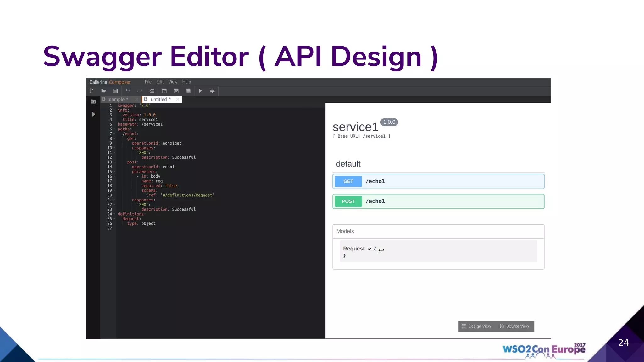Open the file explorer sidebar panel
The height and width of the screenshot is (362, 644).
pyautogui.click(x=93, y=101)
